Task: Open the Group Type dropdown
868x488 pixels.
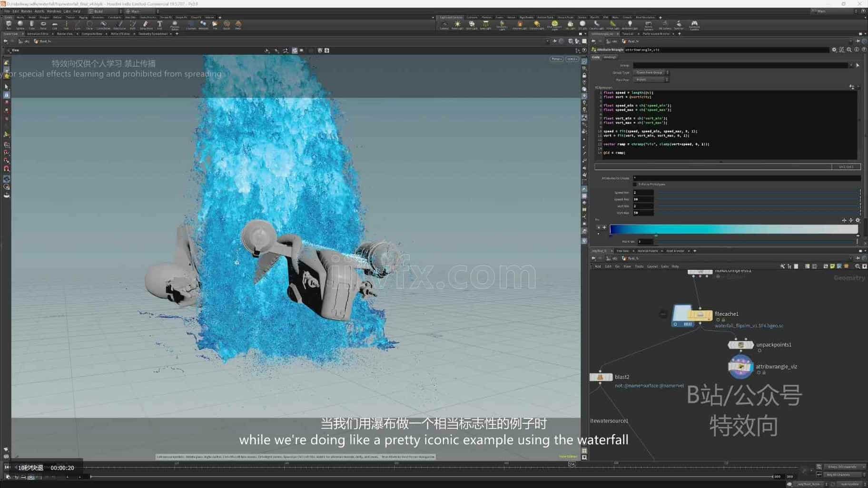Action: tap(651, 73)
